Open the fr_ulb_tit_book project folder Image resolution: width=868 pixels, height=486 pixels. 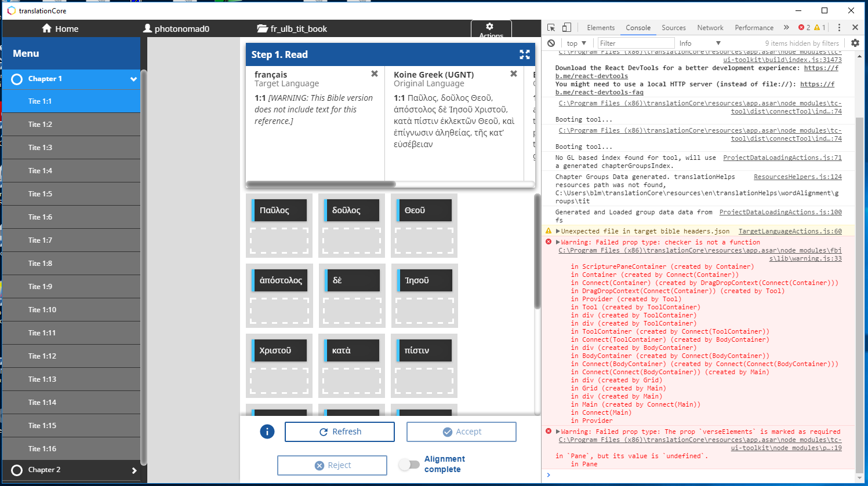coord(292,28)
